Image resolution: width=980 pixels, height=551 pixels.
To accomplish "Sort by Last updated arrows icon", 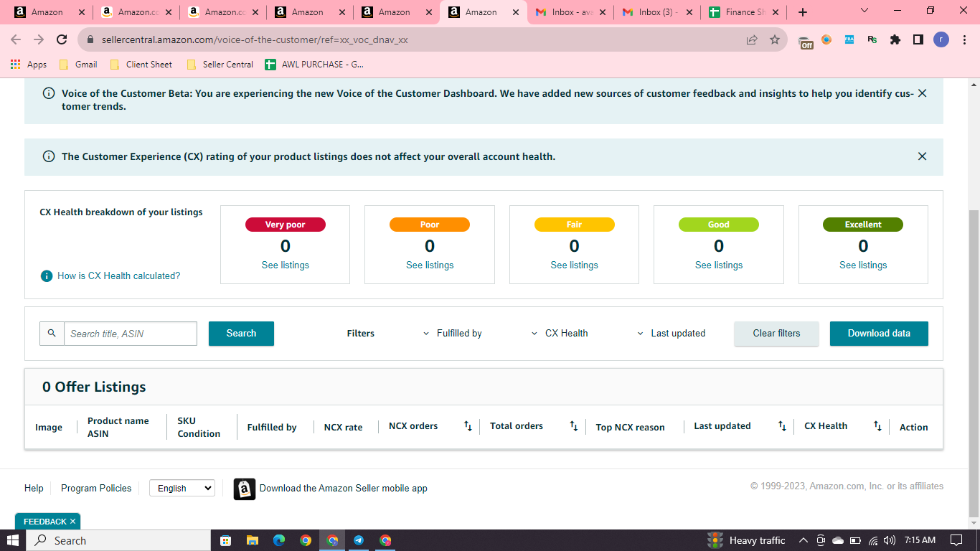I will pos(782,426).
